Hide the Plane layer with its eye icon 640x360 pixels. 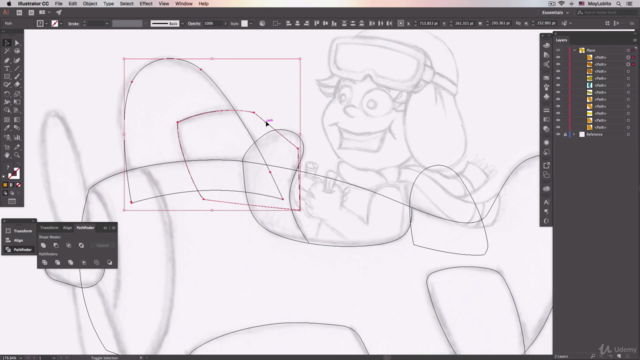tap(558, 50)
